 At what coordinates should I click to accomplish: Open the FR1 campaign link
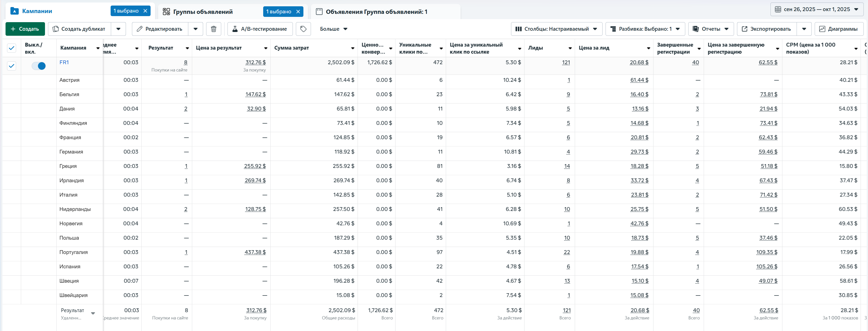pos(64,62)
